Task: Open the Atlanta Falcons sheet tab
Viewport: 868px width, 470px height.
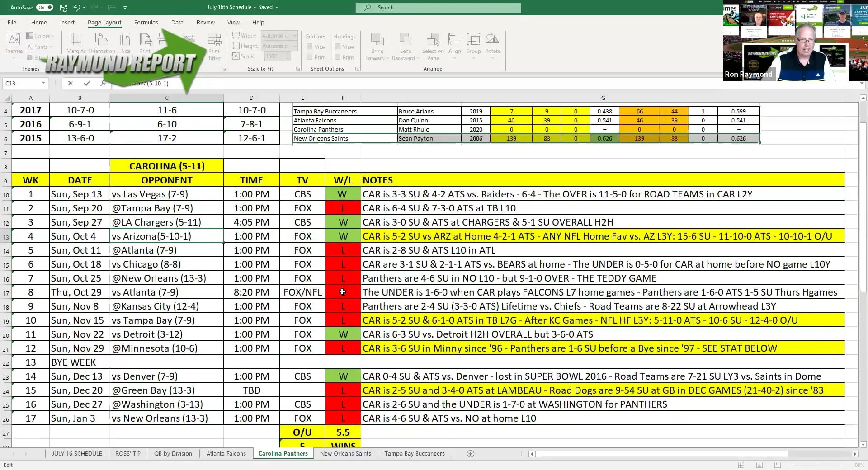Action: tap(226, 454)
